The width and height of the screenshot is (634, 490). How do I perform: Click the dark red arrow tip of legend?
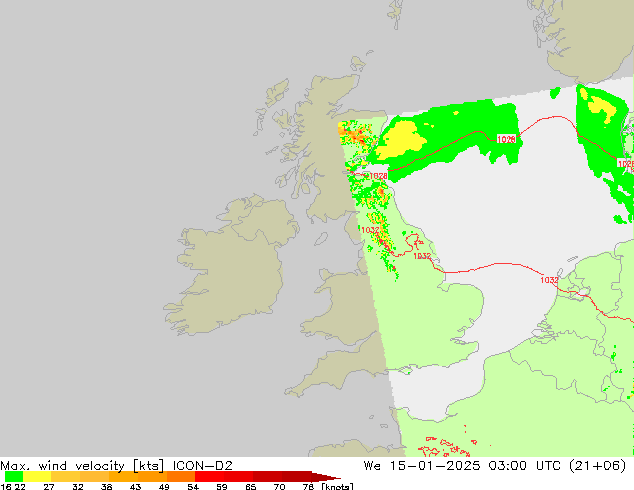pyautogui.click(x=326, y=477)
